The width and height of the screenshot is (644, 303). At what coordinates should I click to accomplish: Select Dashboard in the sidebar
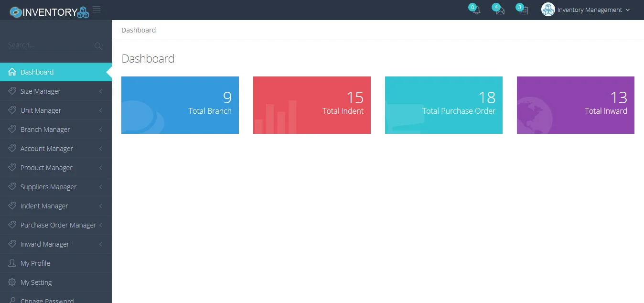56,72
